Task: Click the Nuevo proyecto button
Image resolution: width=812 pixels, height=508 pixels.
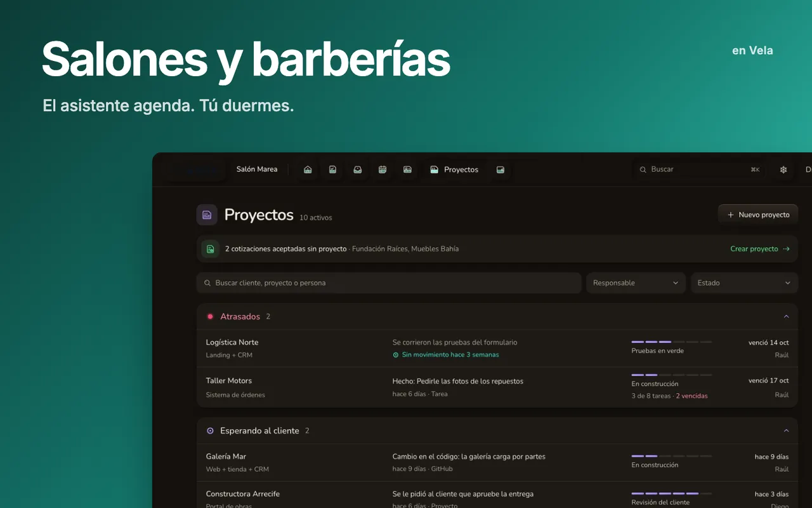Action: (x=758, y=215)
